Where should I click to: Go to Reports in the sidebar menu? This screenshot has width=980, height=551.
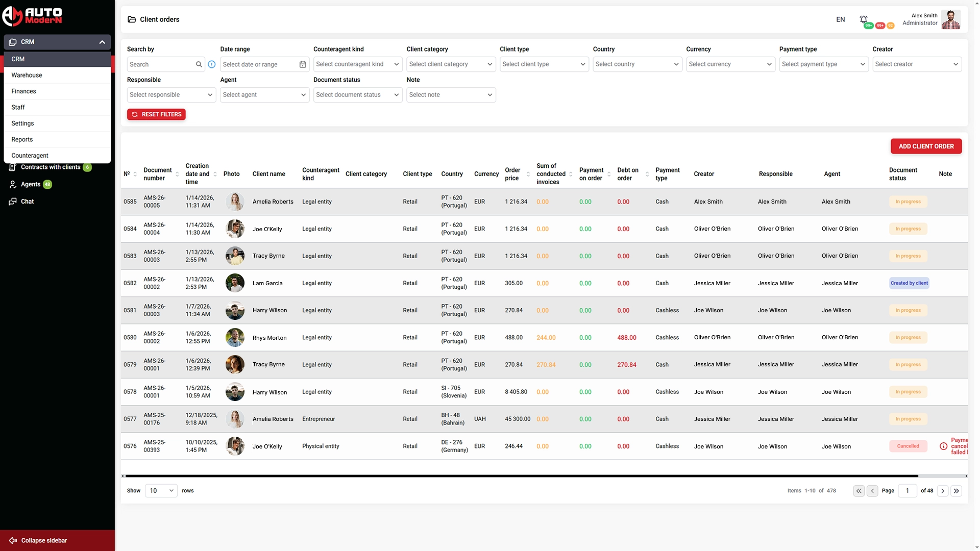(x=22, y=139)
